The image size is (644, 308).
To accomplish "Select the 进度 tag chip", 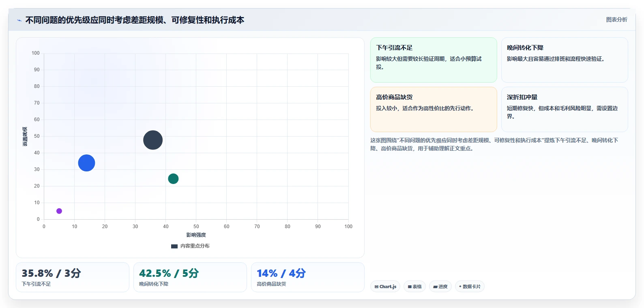I will (440, 287).
